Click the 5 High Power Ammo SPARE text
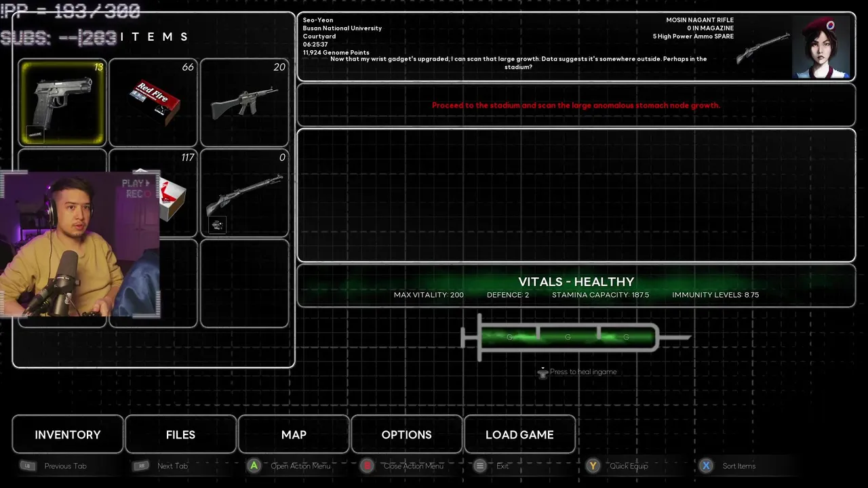 pos(693,37)
